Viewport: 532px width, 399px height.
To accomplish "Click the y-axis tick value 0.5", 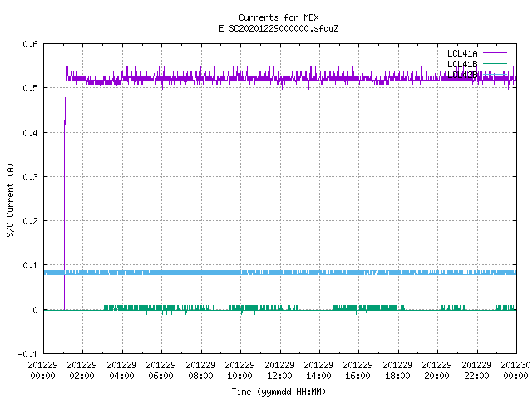I will (30, 88).
